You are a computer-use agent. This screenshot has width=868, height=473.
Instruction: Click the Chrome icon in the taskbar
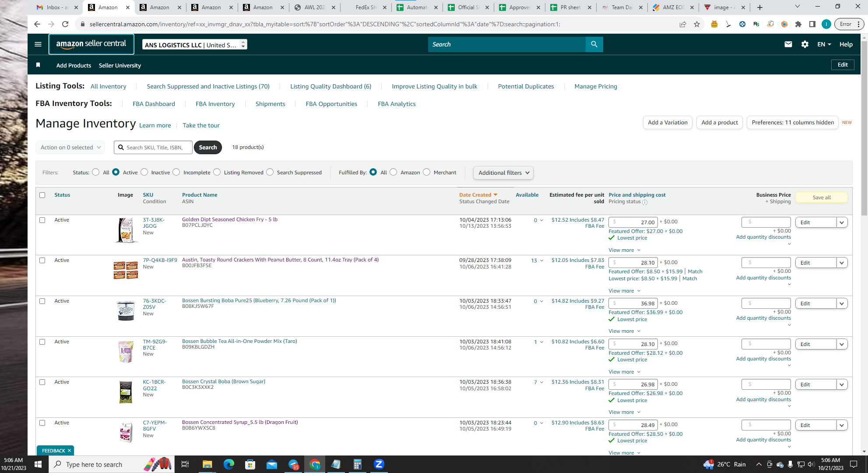(x=315, y=464)
